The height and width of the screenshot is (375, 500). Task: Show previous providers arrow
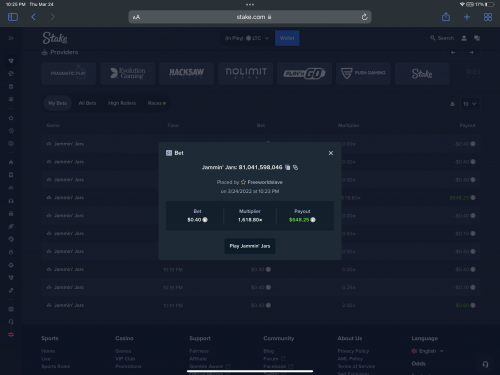453,52
